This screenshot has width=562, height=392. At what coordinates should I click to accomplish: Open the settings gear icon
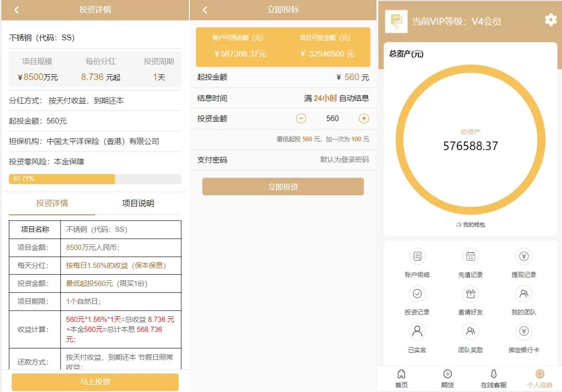(x=550, y=20)
